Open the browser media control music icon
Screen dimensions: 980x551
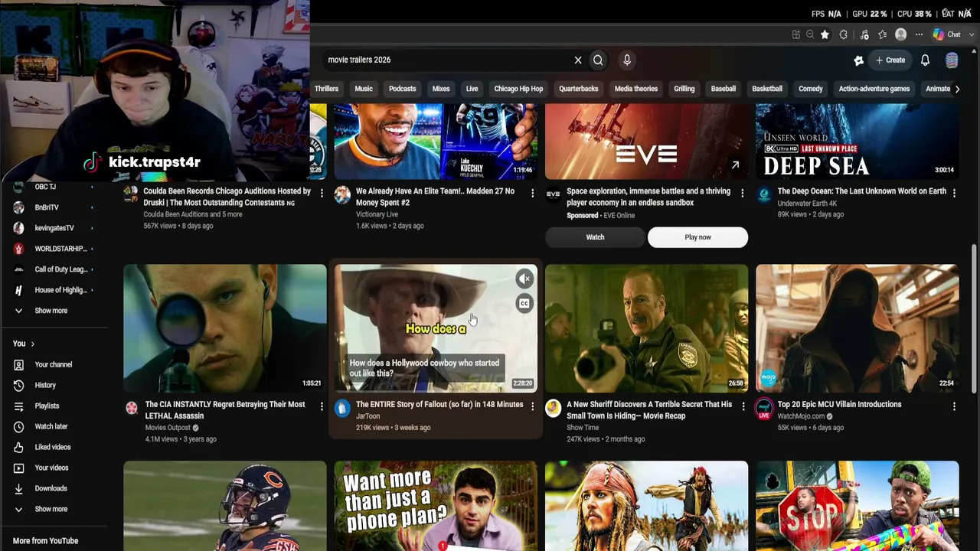click(x=864, y=34)
